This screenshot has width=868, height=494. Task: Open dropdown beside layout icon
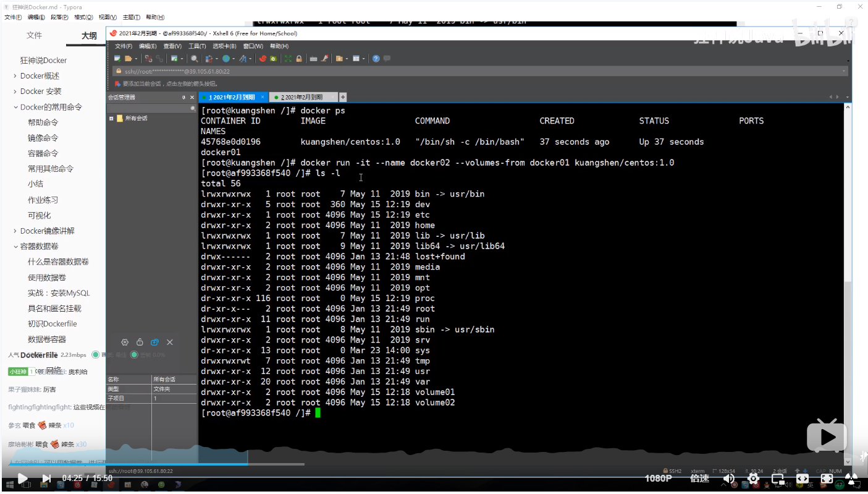click(x=363, y=59)
